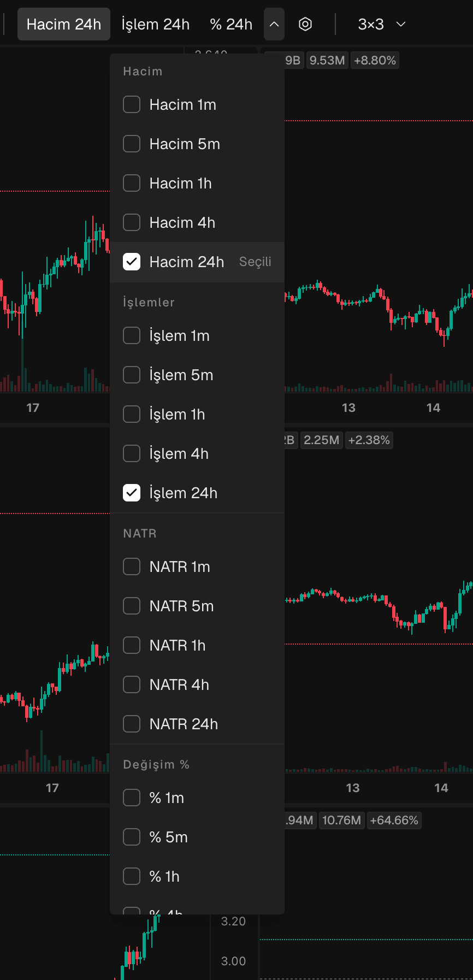Enable the NATR 24h checkbox

(x=132, y=724)
